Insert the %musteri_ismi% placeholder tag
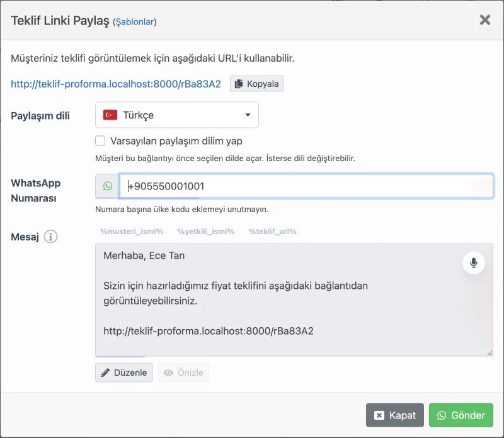The width and height of the screenshot is (504, 438). click(132, 232)
